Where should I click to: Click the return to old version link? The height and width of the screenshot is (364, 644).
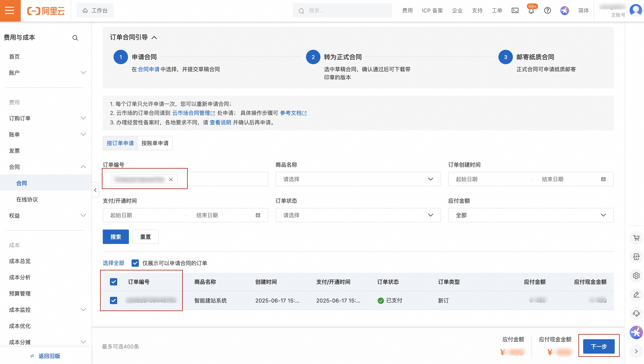pyautogui.click(x=45, y=356)
